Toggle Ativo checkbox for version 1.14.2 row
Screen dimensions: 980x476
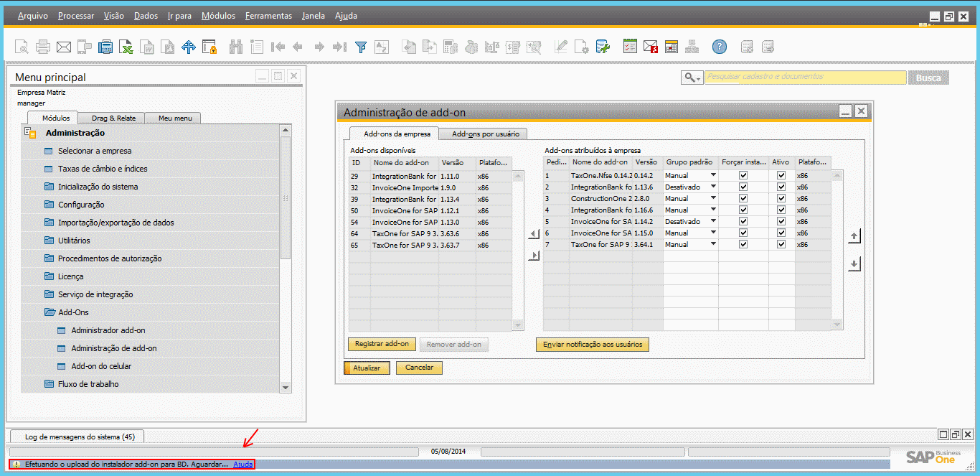781,221
